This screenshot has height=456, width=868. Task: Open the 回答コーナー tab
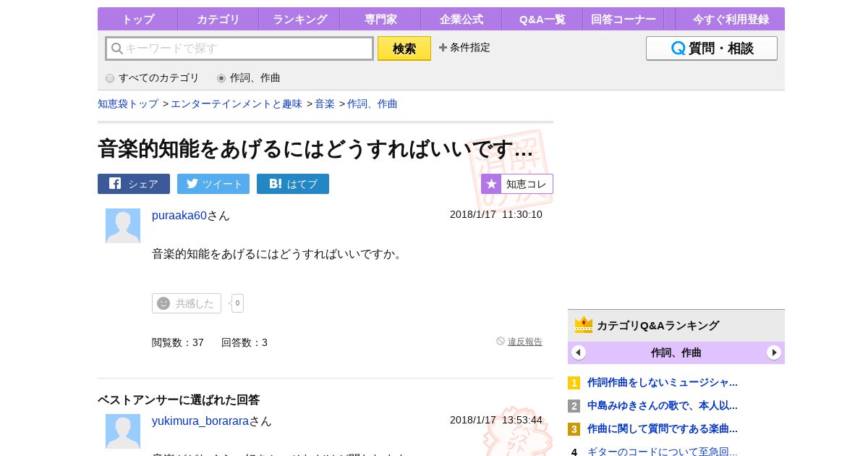tap(624, 19)
